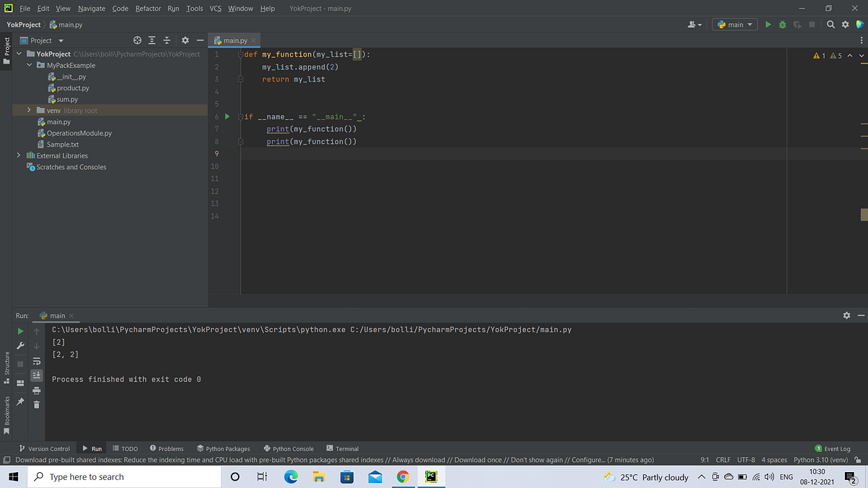
Task: Open the Code With Me user dropdown
Action: 695,25
